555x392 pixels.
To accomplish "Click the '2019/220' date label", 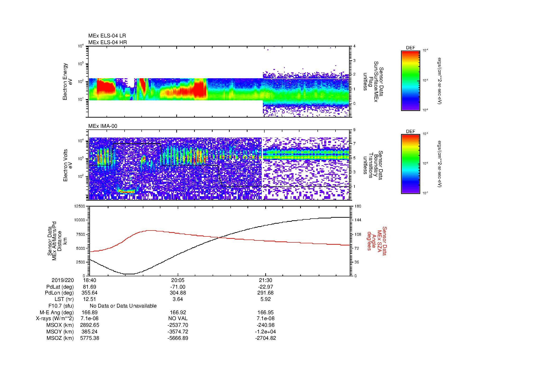I will [63, 280].
